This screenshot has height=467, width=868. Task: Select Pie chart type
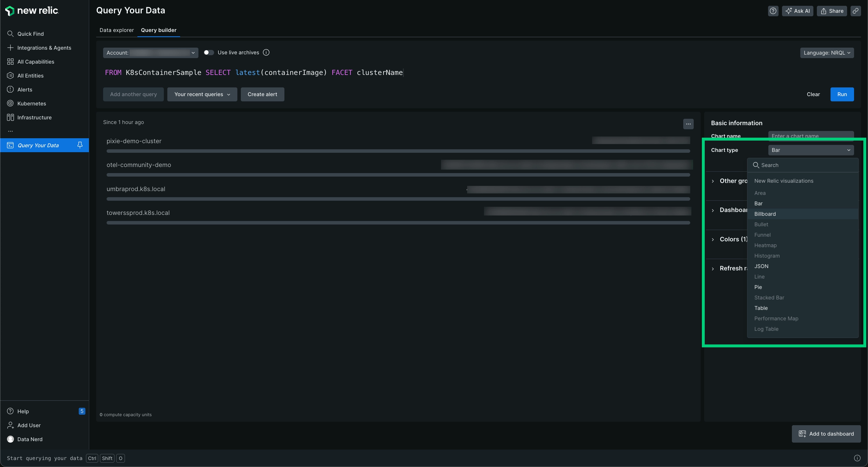[x=803, y=287]
